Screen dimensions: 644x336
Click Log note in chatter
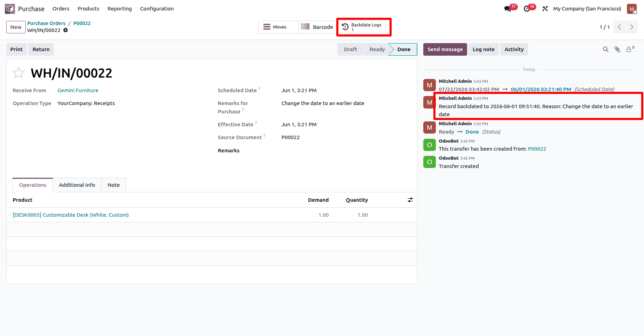click(x=484, y=49)
